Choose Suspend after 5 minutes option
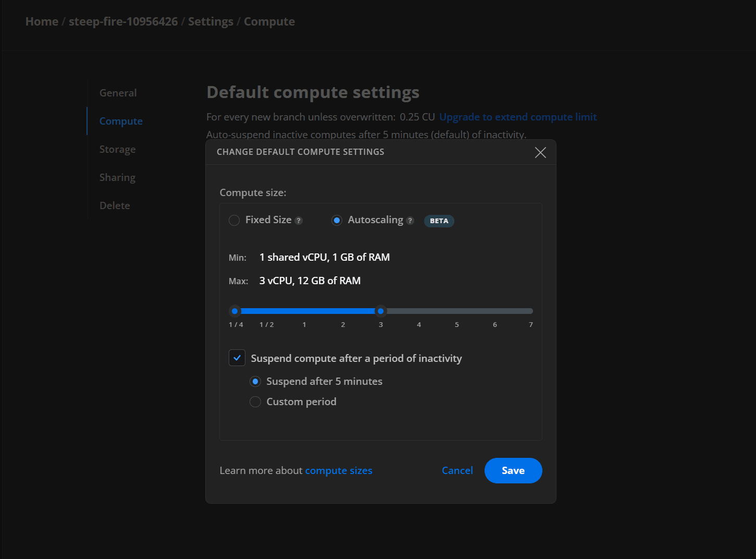Screen dimensions: 756x559 tap(255, 382)
